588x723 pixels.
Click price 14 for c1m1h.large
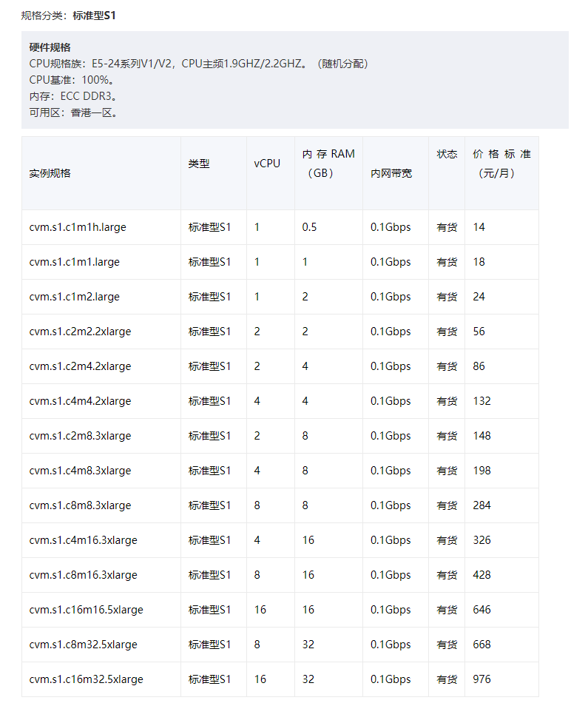point(479,227)
